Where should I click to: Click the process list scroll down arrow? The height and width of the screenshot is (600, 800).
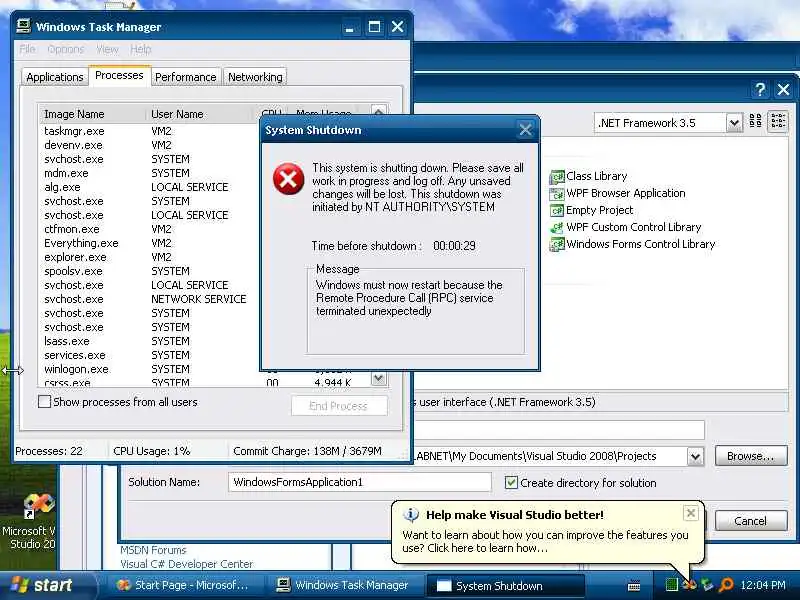(x=378, y=378)
